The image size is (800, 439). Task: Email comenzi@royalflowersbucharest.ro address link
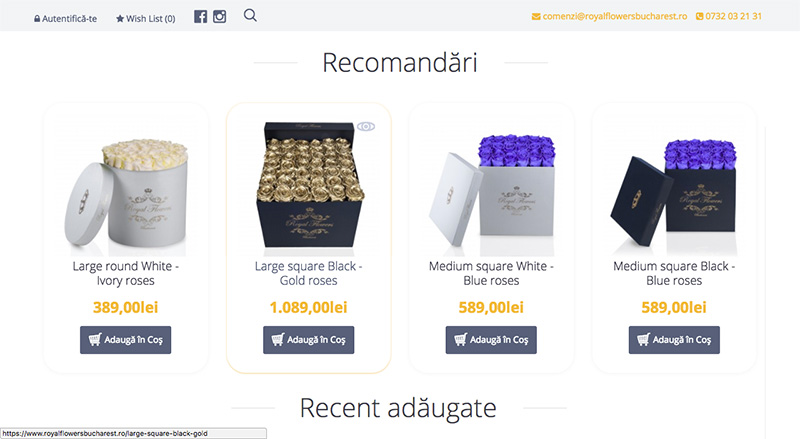(615, 16)
